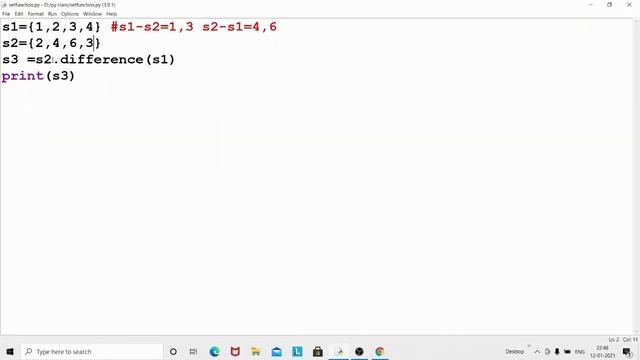Open File Explorer from taskbar
The width and height of the screenshot is (640, 360).
pos(256,351)
